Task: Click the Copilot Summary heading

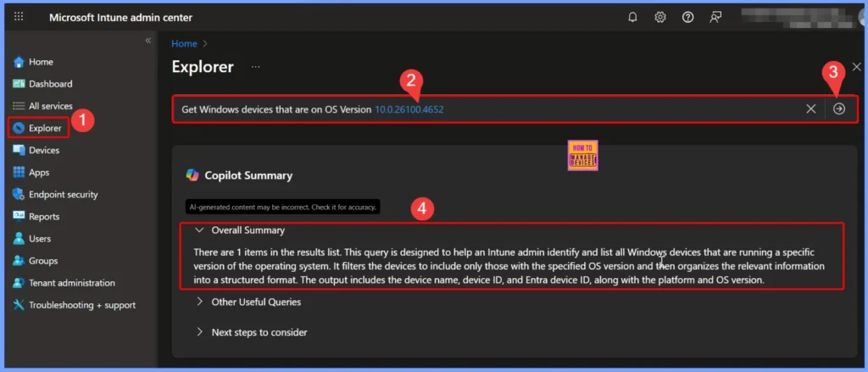Action: point(248,175)
